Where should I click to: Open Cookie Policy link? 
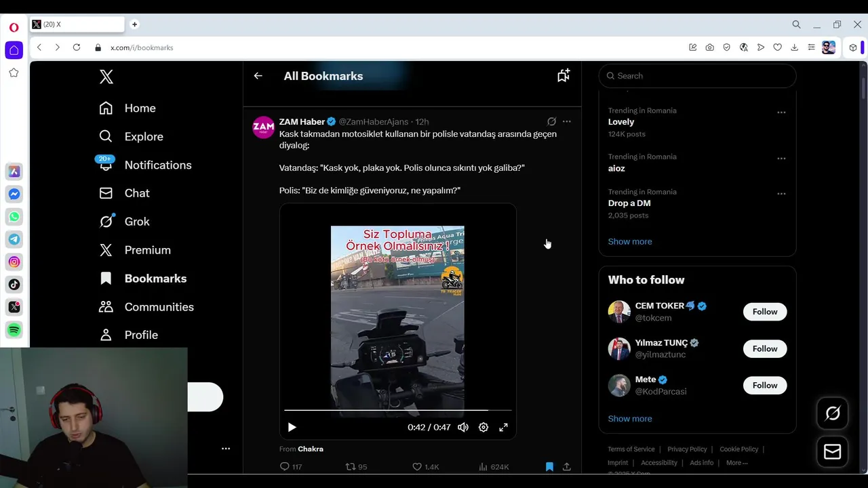(x=739, y=449)
